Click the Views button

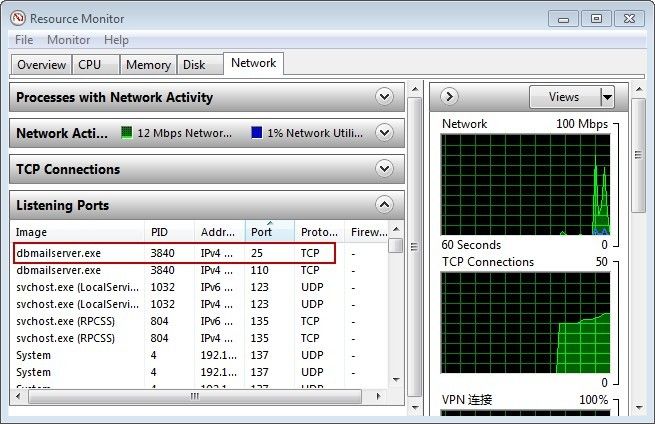[565, 97]
